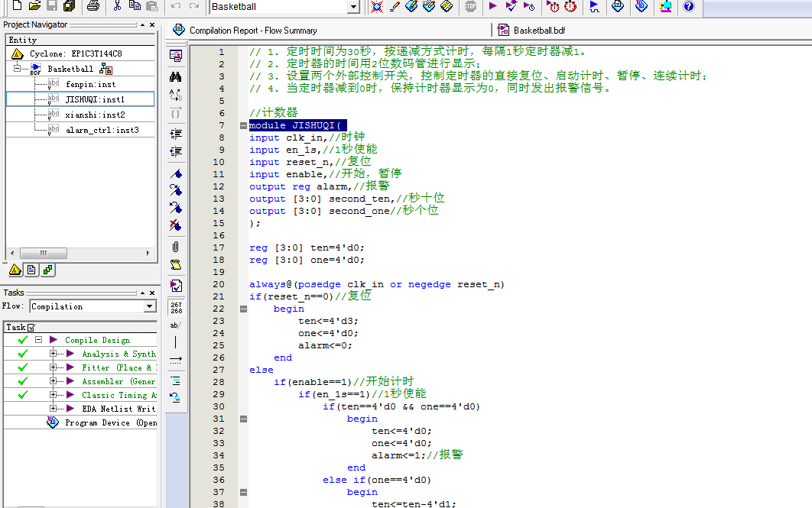Click the Copy icon in toolbar

[x=135, y=5]
